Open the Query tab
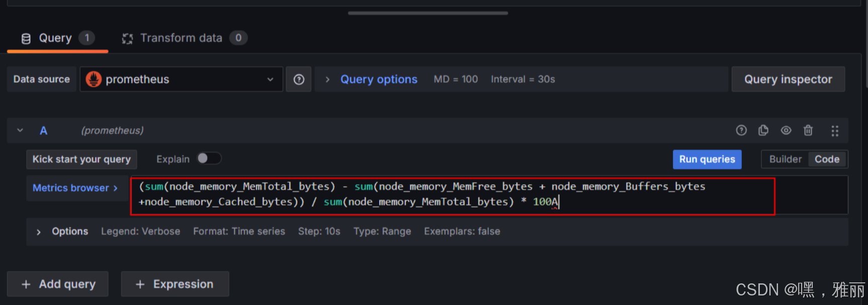Screen dimensions: 868x305 coord(57,38)
